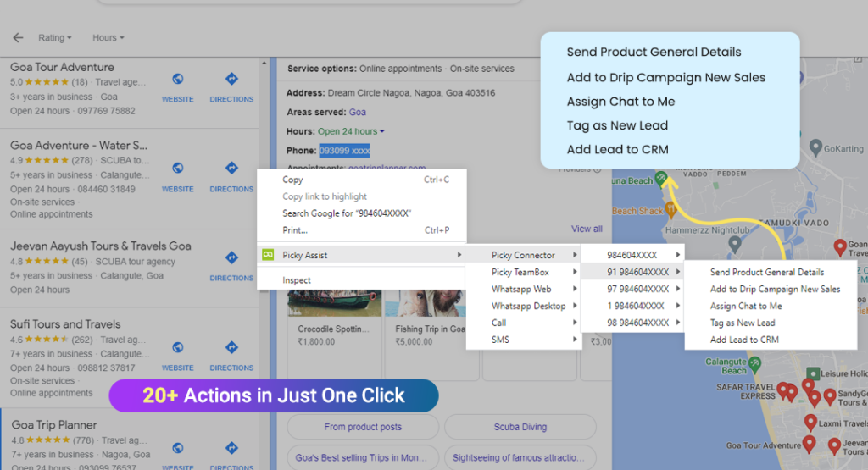Select number 98 984604XXXX
The width and height of the screenshot is (868, 470).
point(632,323)
